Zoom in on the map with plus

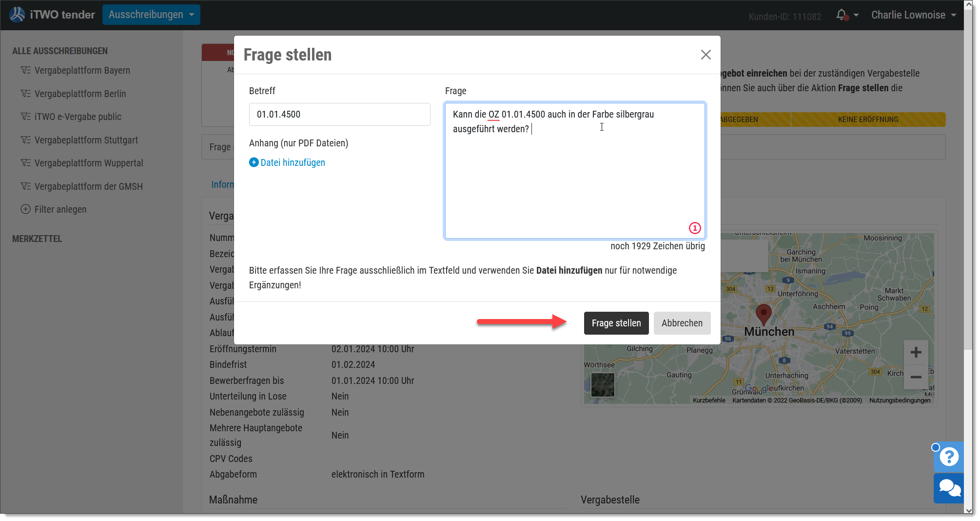pos(916,352)
